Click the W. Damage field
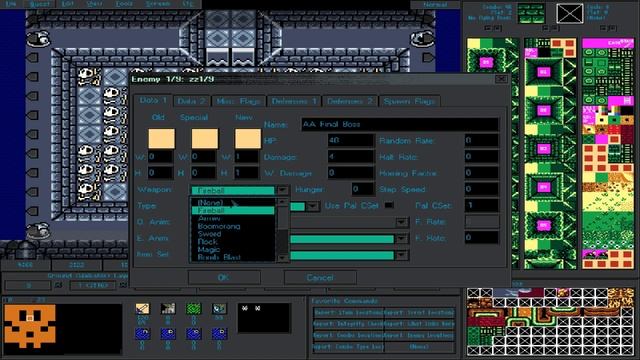Image resolution: width=640 pixels, height=360 pixels. click(351, 173)
